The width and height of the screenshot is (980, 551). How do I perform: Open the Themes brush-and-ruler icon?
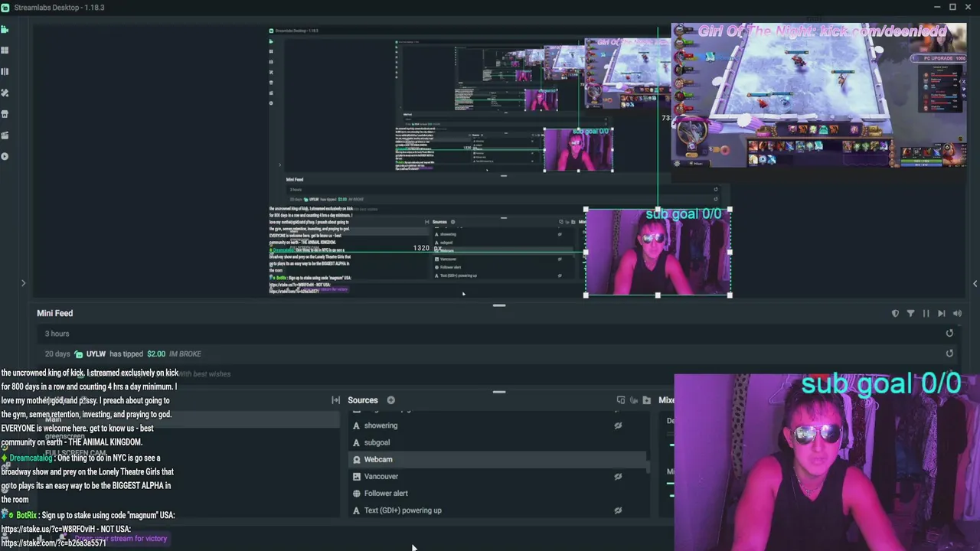[5, 93]
